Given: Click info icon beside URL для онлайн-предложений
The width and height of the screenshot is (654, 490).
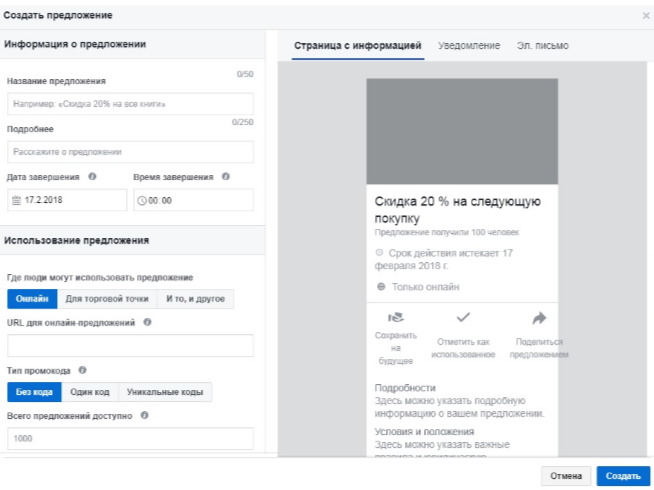Looking at the screenshot, I should click(147, 322).
